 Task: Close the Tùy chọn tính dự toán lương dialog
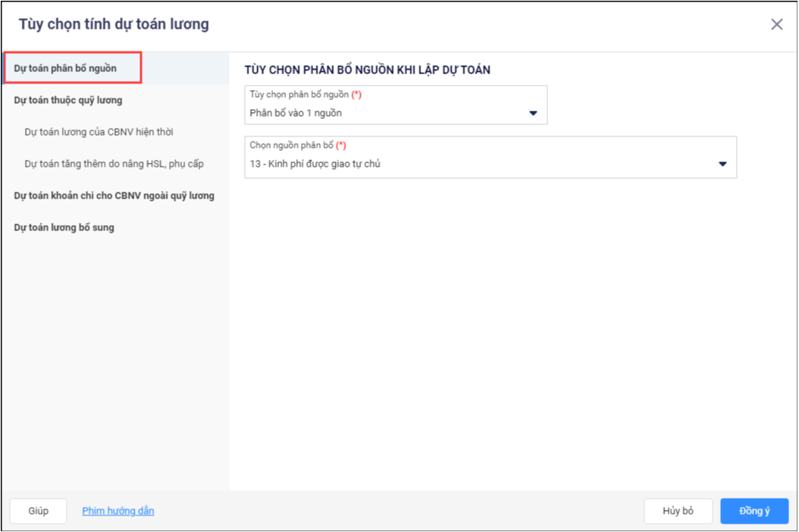click(x=776, y=24)
